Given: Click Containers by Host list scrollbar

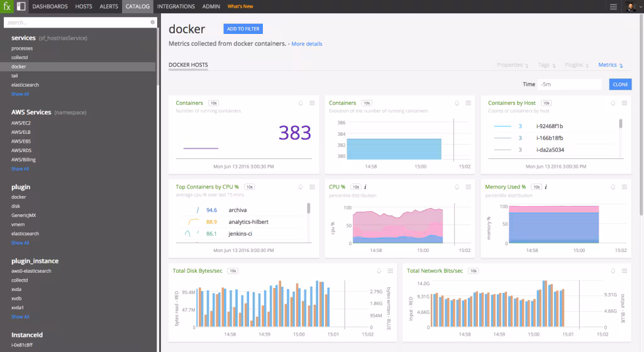Looking at the screenshot, I should (621, 123).
